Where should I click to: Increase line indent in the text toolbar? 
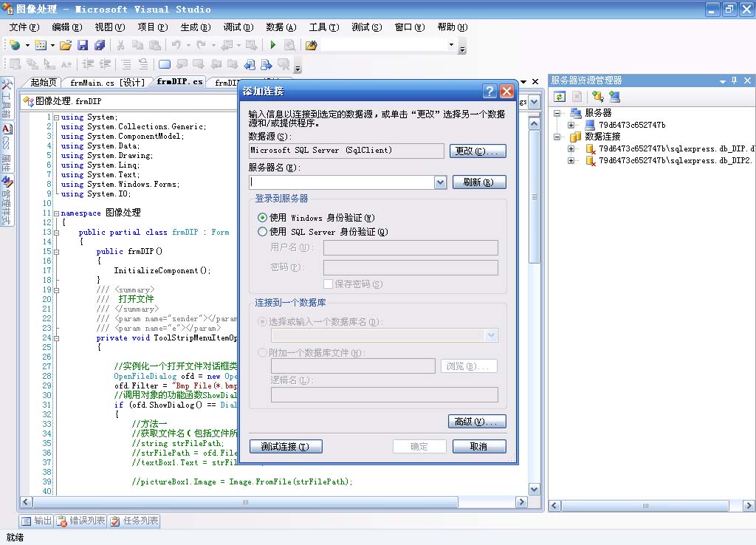(105, 64)
